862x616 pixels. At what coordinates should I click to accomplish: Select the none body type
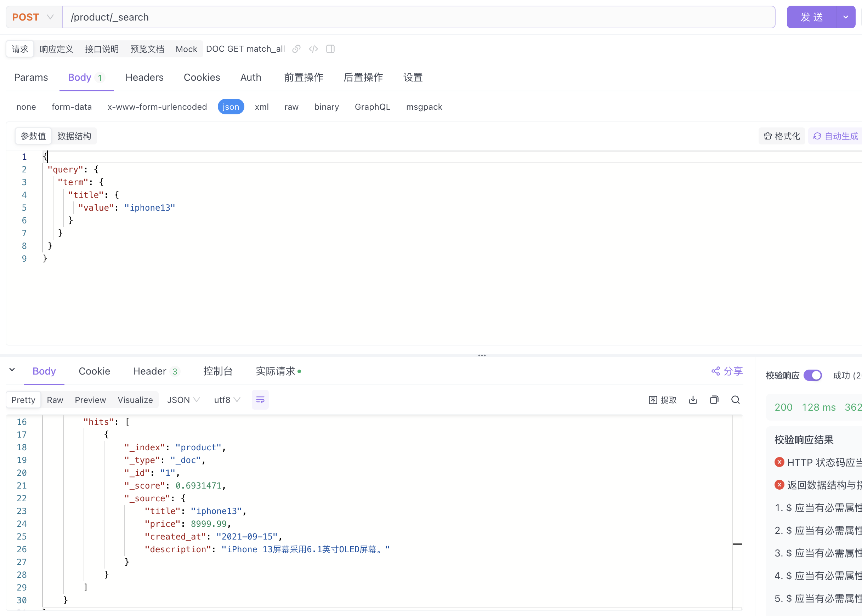coord(26,107)
